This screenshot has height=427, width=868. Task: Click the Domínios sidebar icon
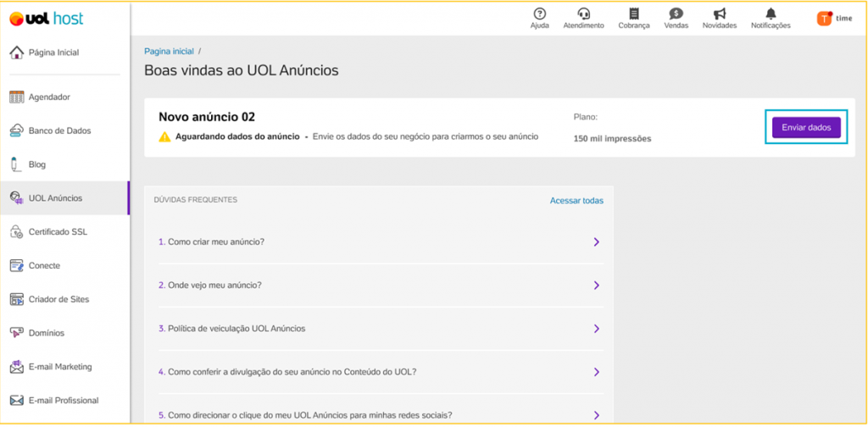click(17, 333)
